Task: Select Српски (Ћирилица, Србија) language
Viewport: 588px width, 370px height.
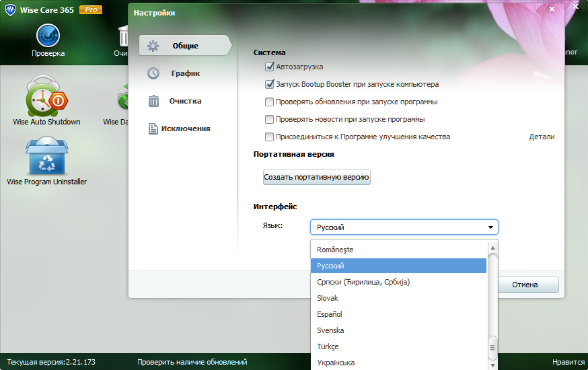Action: 399,282
